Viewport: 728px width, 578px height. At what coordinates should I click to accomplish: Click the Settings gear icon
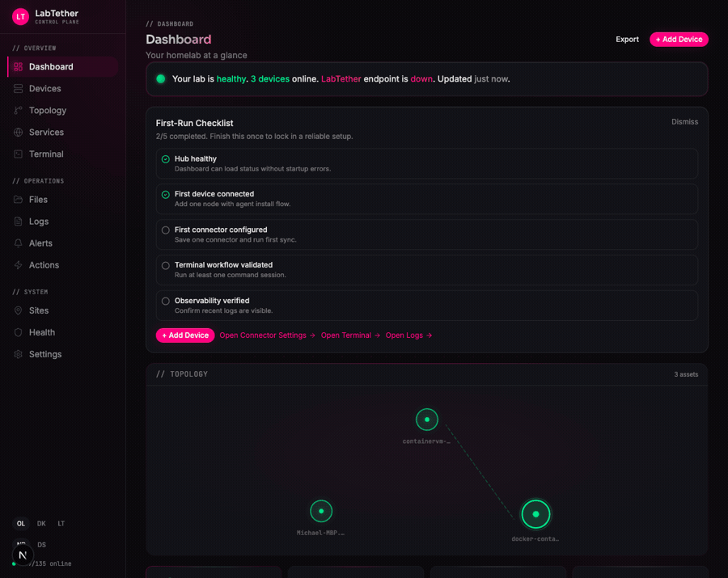coord(18,354)
